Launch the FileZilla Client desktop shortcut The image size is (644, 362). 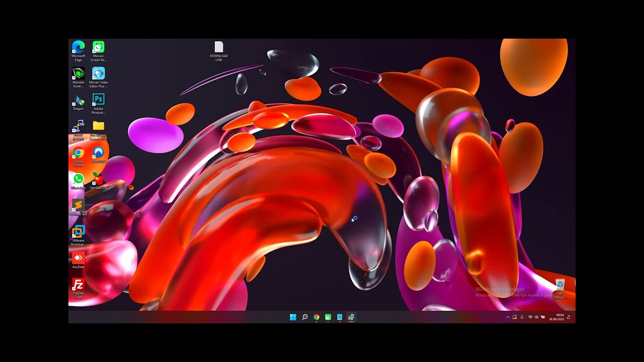coord(78,288)
